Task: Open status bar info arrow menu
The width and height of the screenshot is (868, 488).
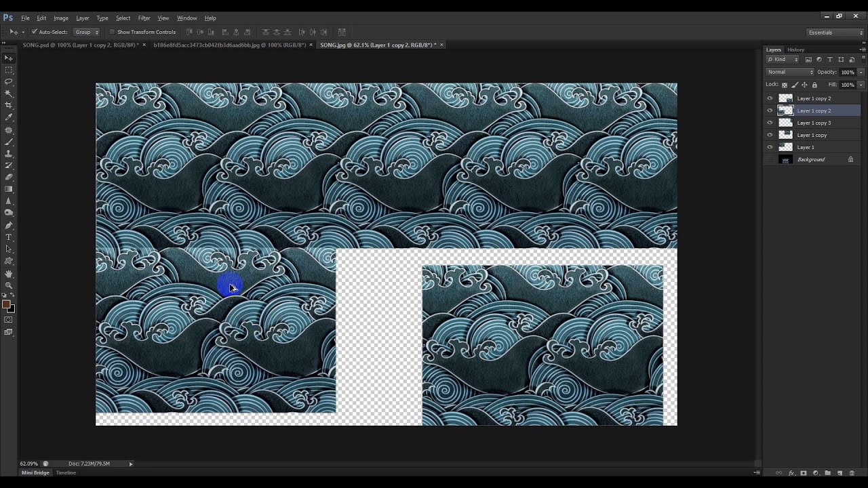Action: [131, 464]
